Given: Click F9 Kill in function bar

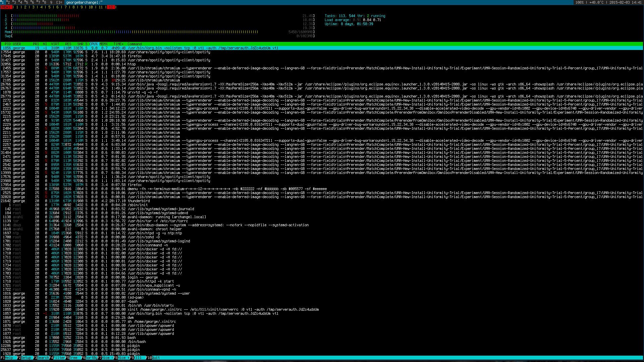Looking at the screenshot, I should click(x=138, y=358).
